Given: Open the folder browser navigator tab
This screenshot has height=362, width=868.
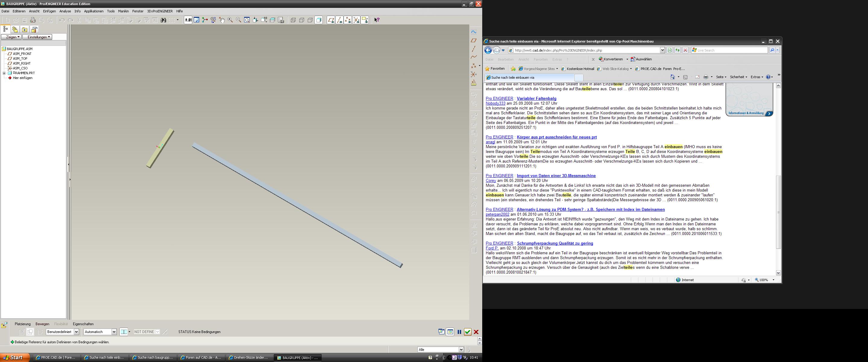Looking at the screenshot, I should click(15, 29).
